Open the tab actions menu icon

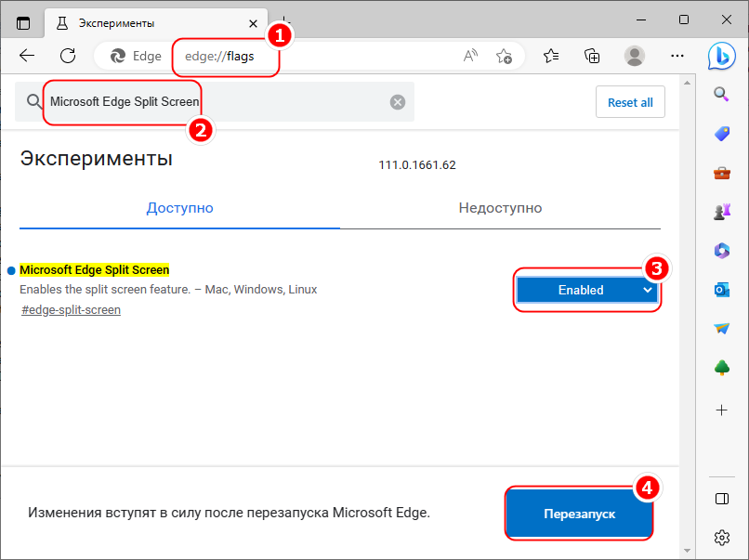point(23,23)
